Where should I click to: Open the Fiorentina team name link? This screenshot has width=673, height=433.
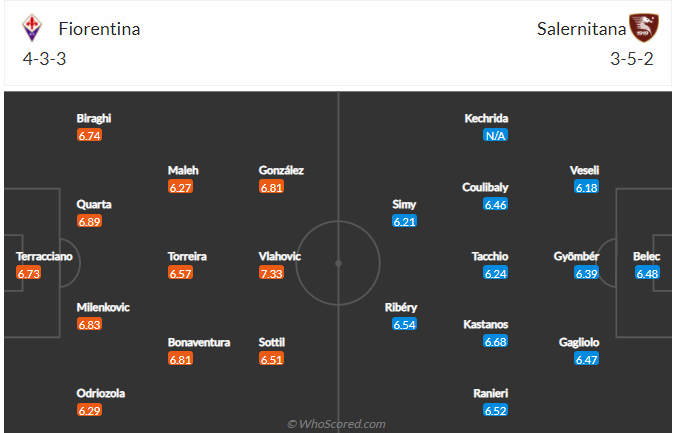pos(99,29)
